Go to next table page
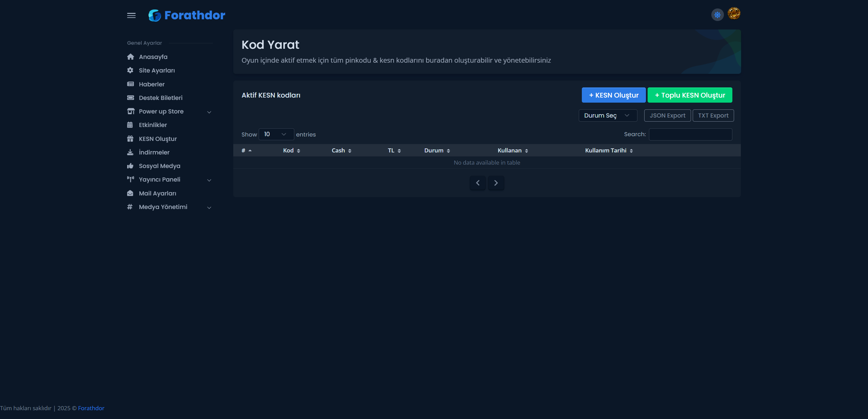This screenshot has height=419, width=868. 496,183
